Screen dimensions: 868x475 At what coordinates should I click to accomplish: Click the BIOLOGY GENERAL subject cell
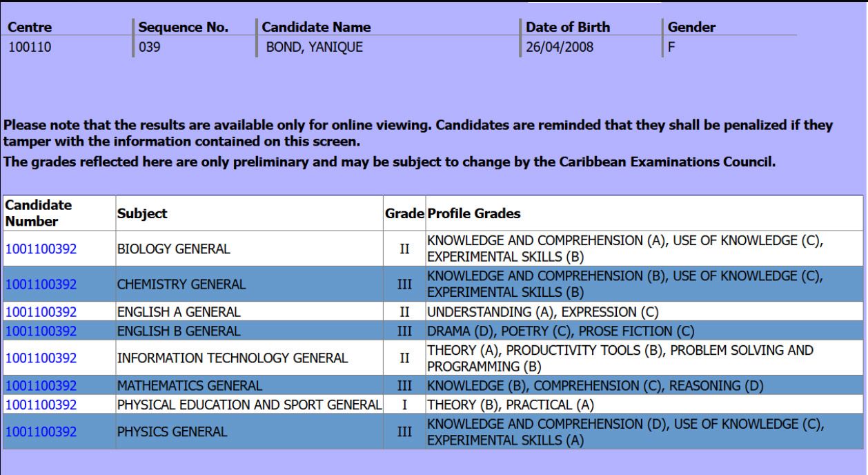tap(249, 249)
